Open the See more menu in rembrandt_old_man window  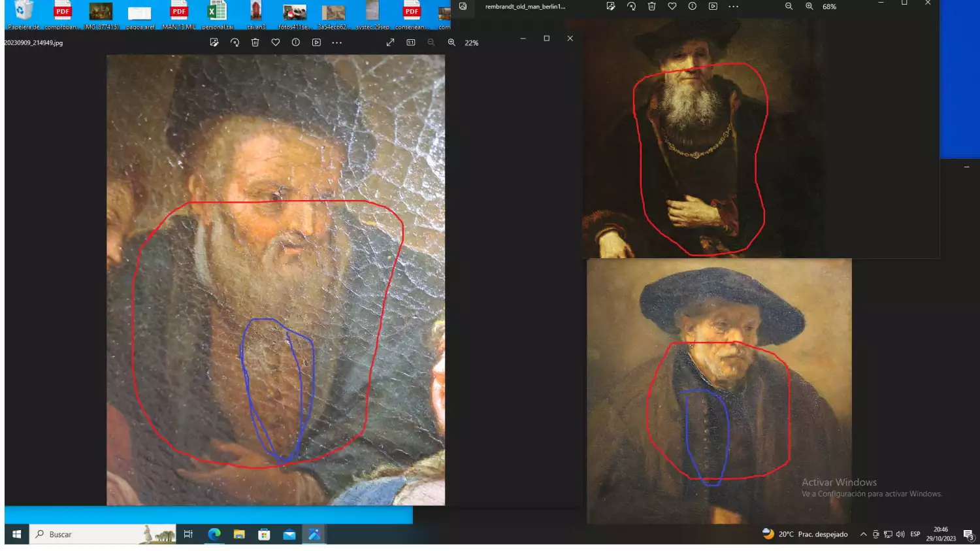(x=734, y=7)
